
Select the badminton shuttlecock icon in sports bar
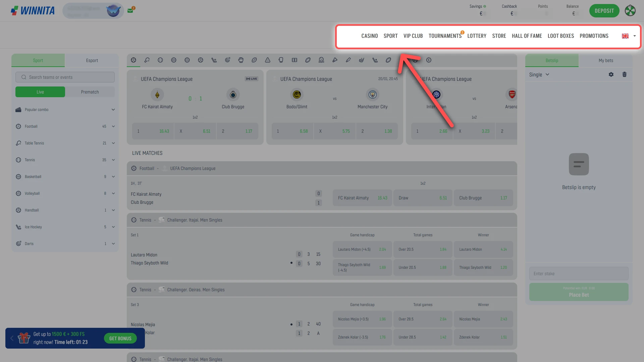[x=335, y=60]
